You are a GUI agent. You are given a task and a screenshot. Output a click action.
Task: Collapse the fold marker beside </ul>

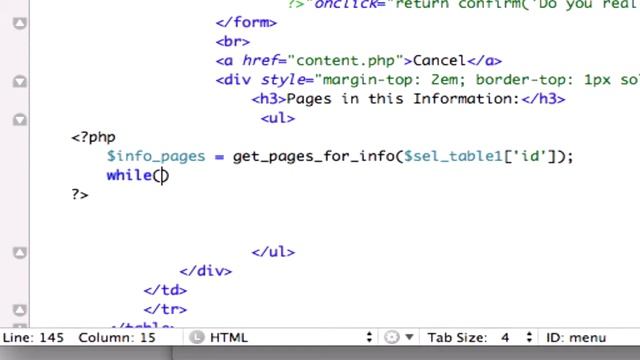coord(20,253)
